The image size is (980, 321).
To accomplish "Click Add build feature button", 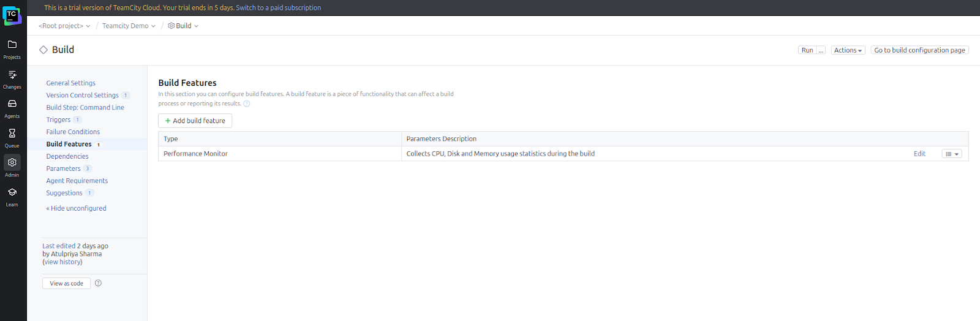I will pos(195,121).
